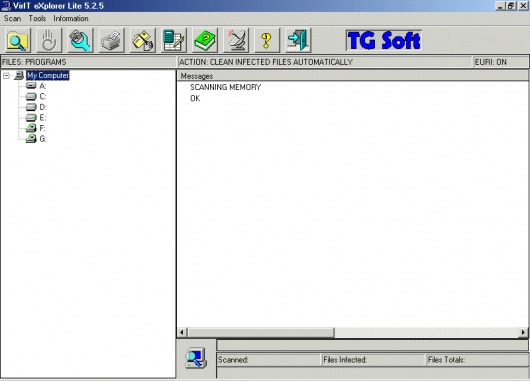Collapse the My Computer tree node

(6, 76)
